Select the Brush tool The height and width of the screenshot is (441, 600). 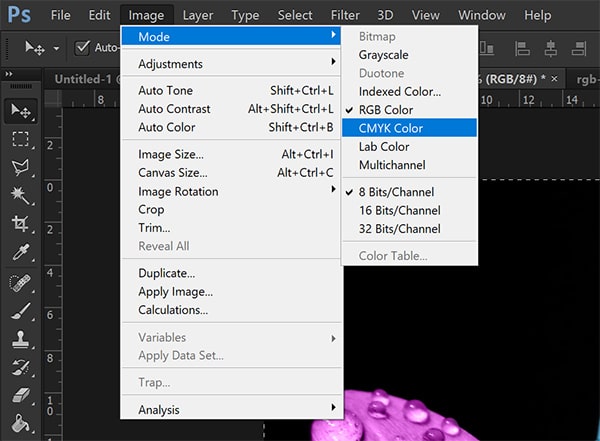pos(20,311)
